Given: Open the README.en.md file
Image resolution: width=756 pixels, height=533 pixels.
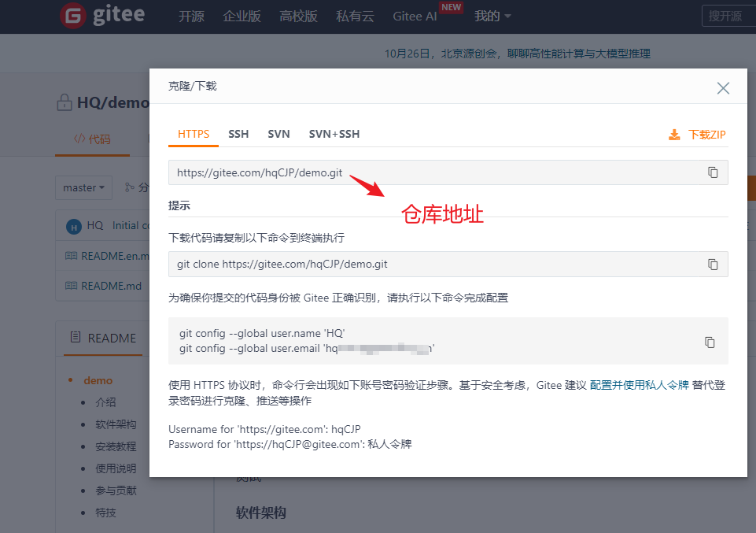Looking at the screenshot, I should (115, 256).
